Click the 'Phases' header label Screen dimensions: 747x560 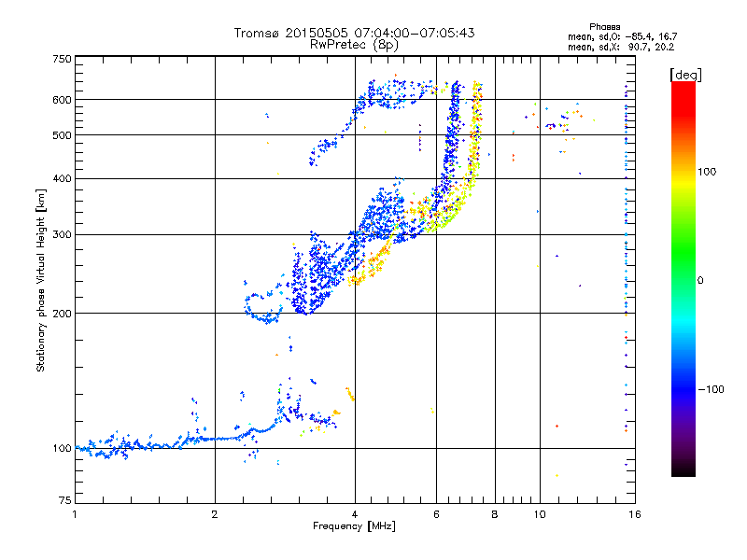pos(604,27)
